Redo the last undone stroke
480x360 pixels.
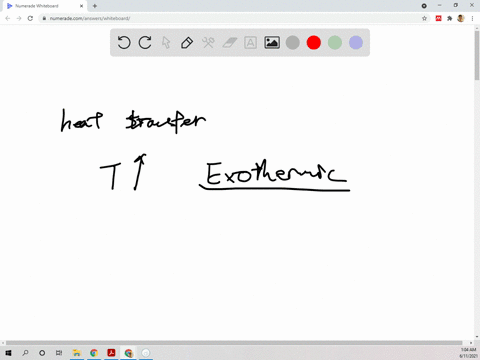point(145,43)
